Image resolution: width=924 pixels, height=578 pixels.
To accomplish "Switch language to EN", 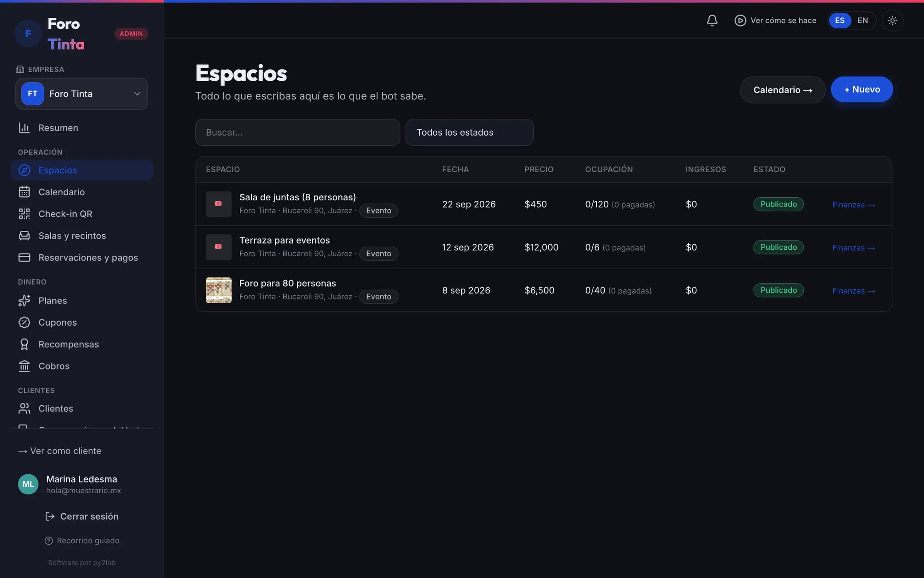I will tap(862, 20).
